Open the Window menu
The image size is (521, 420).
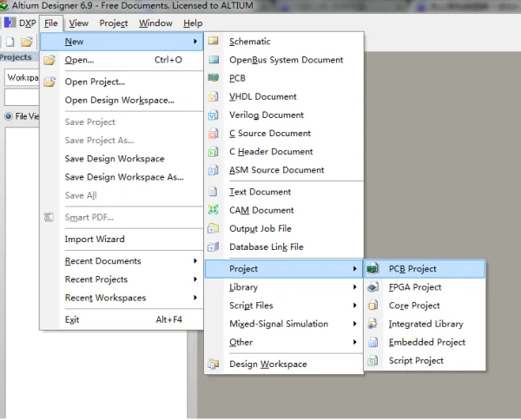155,23
